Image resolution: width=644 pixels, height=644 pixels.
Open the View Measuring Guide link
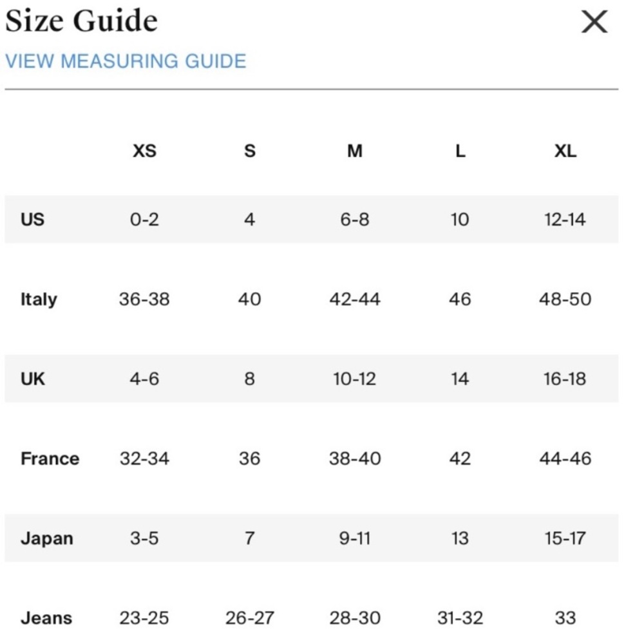click(x=126, y=61)
